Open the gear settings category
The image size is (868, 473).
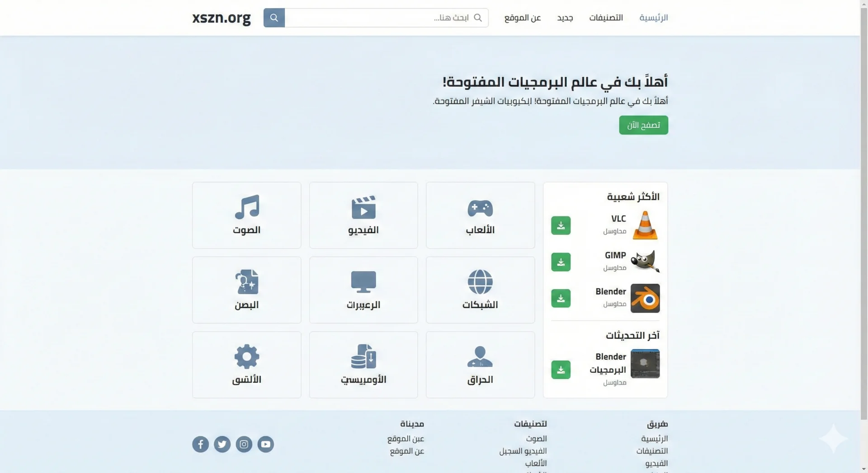(x=246, y=365)
